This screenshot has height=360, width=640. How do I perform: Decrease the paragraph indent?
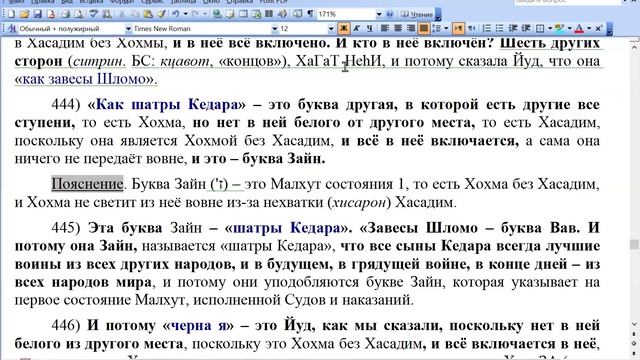coord(513,28)
